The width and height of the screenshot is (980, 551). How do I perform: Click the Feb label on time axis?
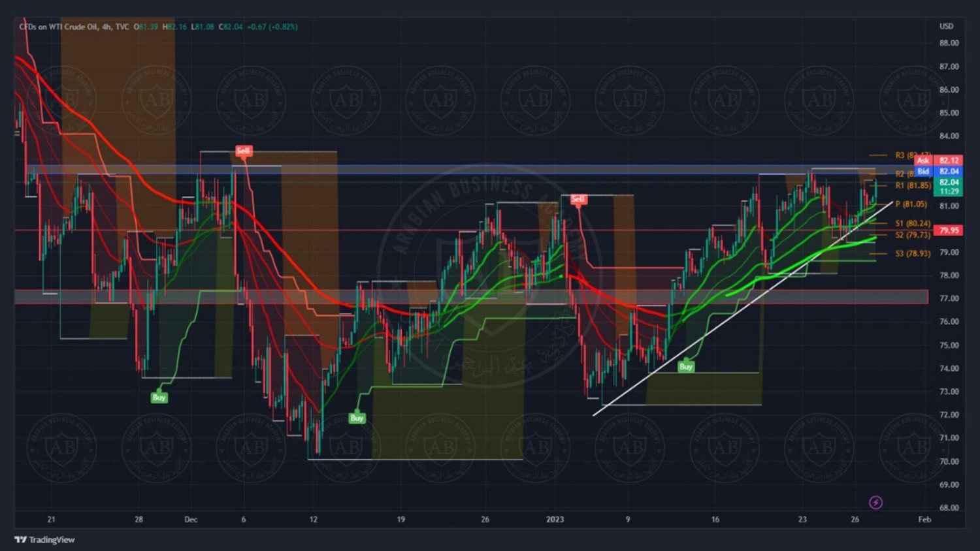click(x=924, y=520)
